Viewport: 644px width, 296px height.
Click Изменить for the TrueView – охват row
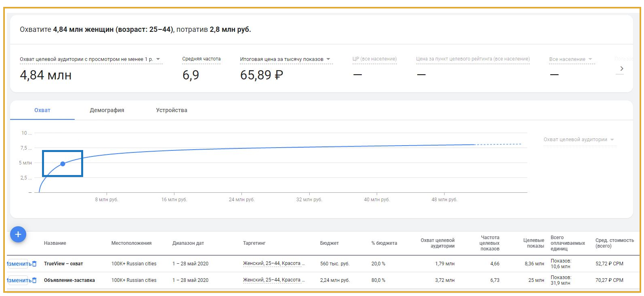point(19,264)
